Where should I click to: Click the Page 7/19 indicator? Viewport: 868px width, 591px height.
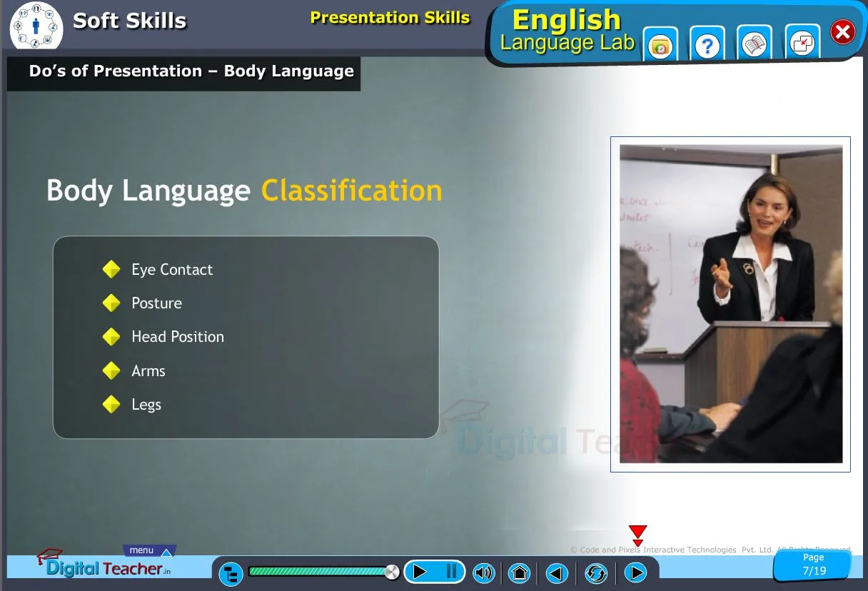pyautogui.click(x=813, y=565)
